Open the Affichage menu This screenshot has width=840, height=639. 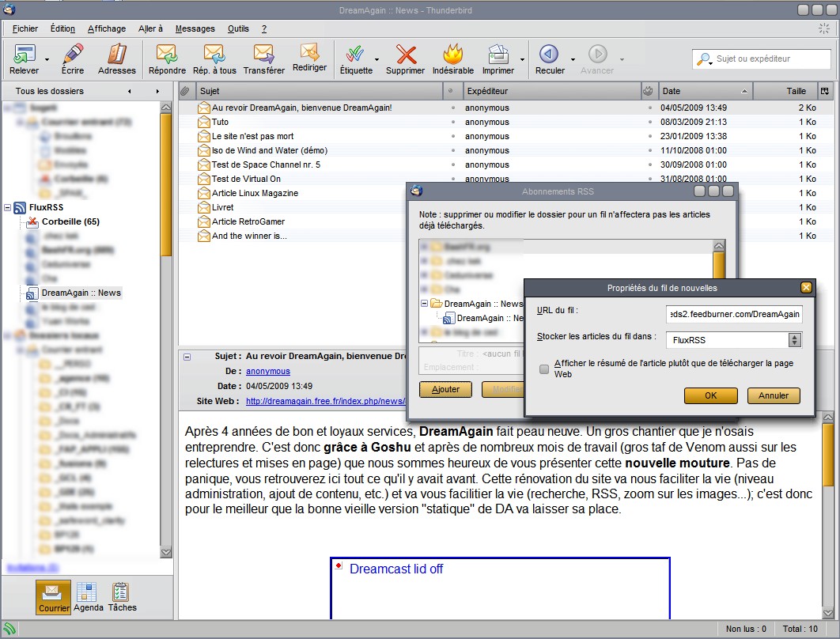click(x=107, y=29)
